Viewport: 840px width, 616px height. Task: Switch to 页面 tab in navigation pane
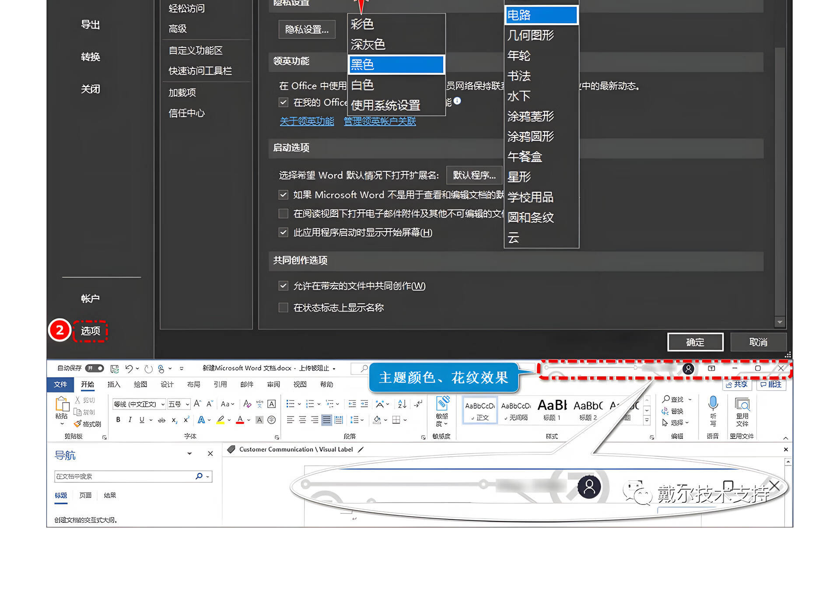coord(85,495)
